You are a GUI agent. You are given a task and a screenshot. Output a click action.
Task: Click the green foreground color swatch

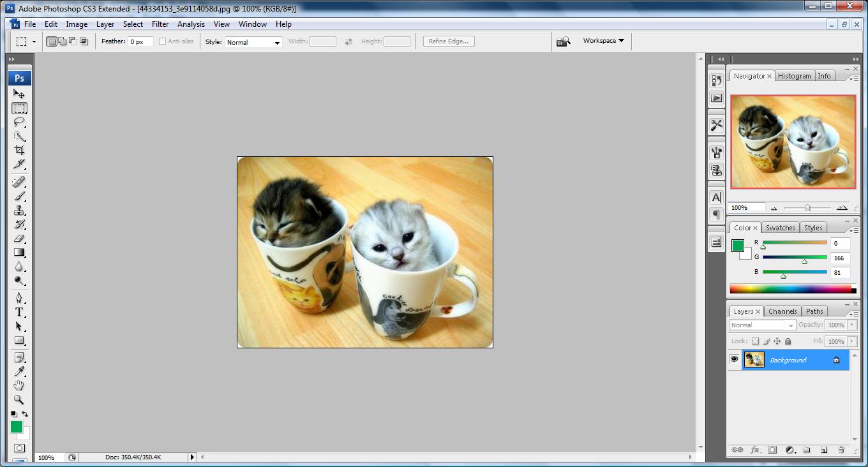pos(17,426)
